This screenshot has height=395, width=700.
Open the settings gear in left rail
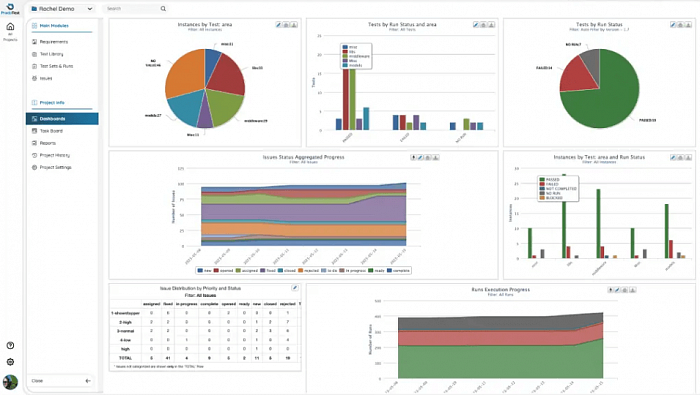tap(10, 362)
